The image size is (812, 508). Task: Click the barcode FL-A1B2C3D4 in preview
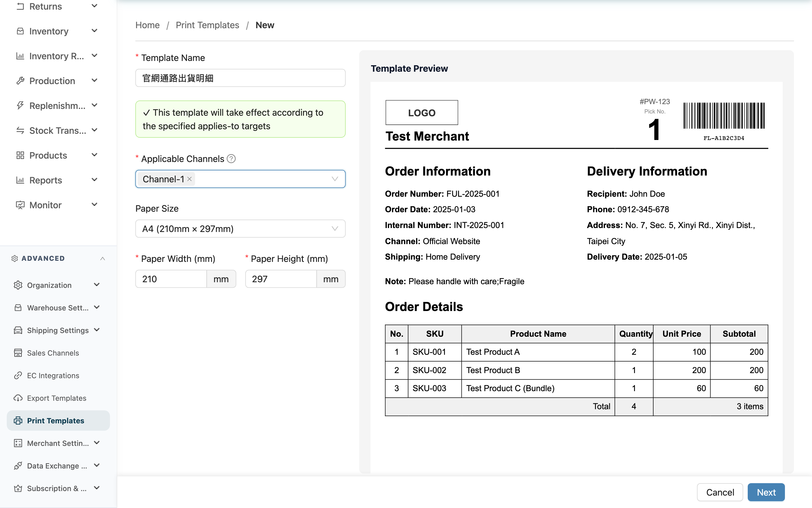point(724,122)
